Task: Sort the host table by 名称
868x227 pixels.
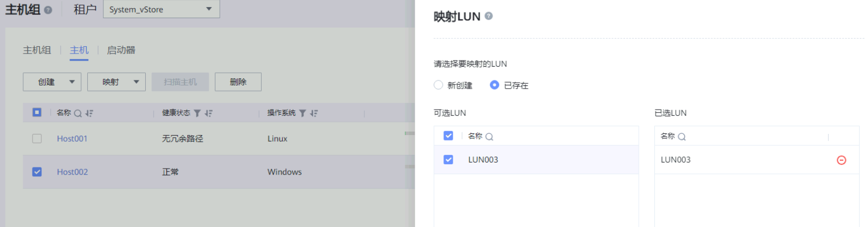Action: coord(89,113)
